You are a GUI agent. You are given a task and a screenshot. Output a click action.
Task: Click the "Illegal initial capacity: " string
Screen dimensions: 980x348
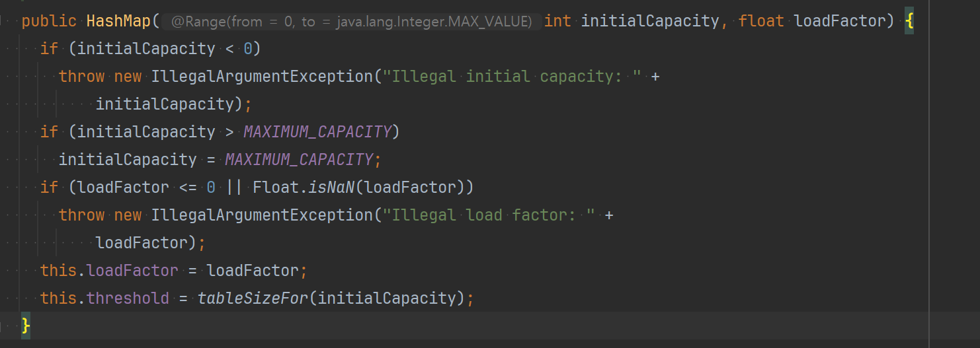coord(512,77)
